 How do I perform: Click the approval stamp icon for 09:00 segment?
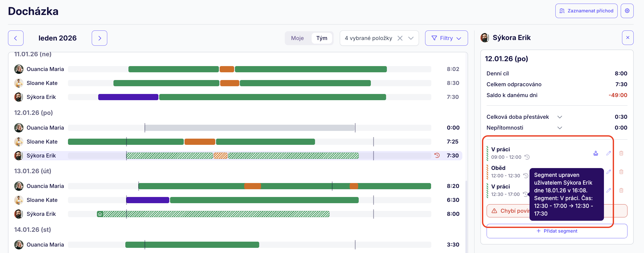[x=596, y=153]
